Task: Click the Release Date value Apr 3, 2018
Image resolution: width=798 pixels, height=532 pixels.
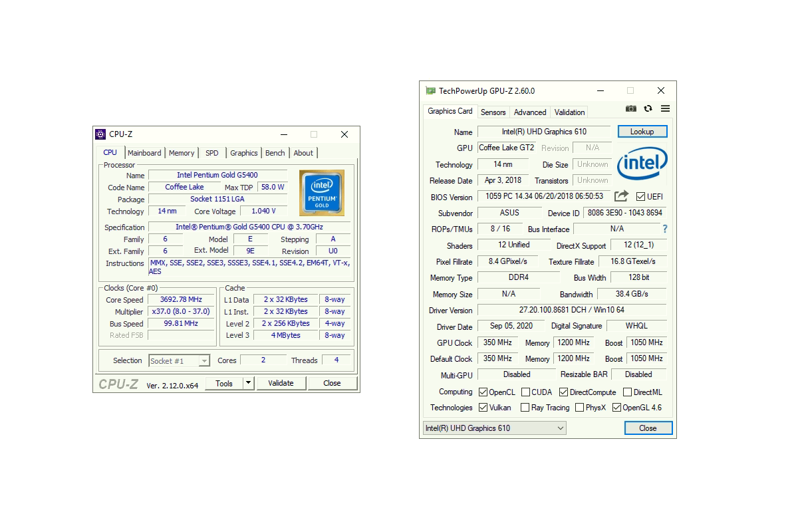Action: point(503,180)
